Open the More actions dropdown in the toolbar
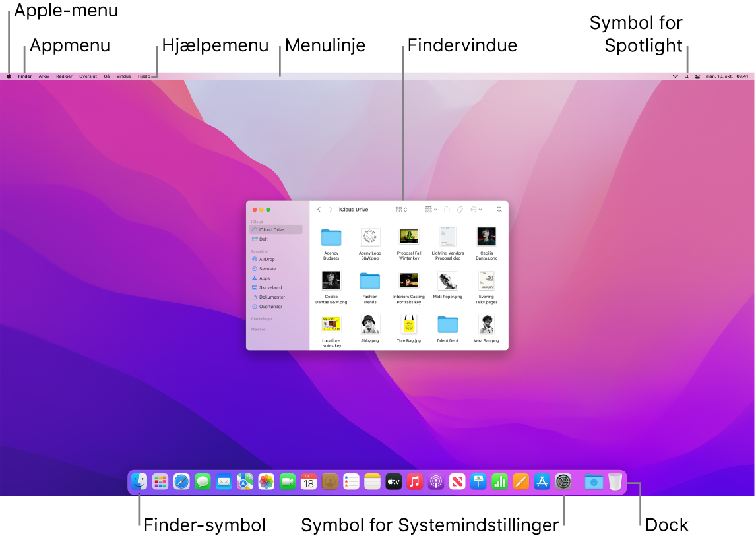756x540 pixels. pos(475,209)
